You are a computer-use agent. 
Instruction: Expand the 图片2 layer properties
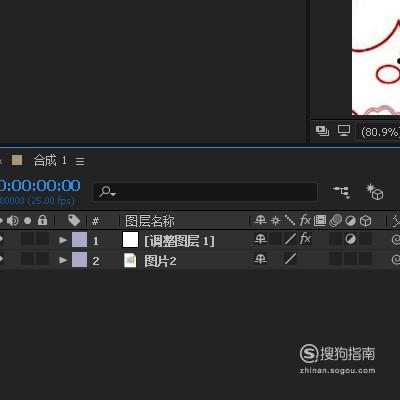pos(63,260)
